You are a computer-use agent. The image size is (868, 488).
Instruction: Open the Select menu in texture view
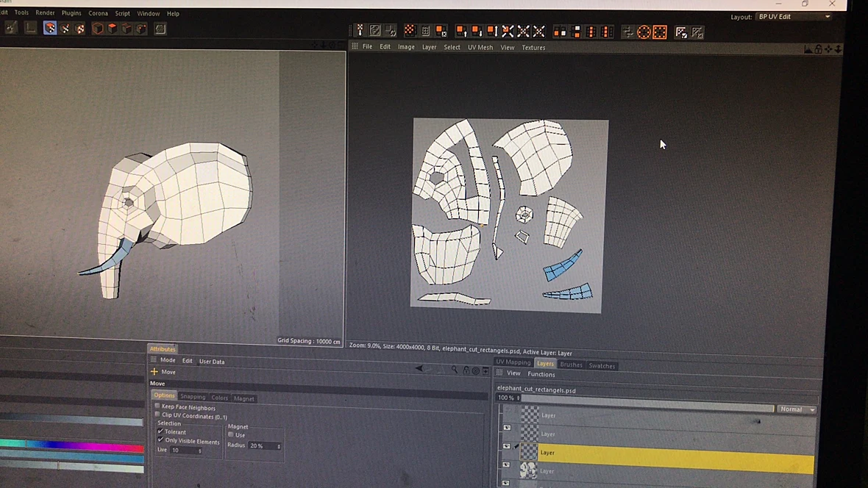[x=452, y=48]
